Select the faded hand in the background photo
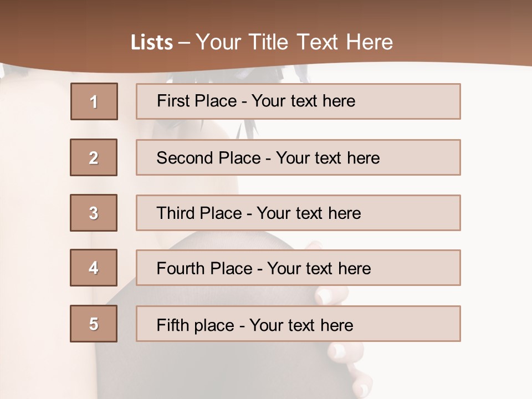The width and height of the screenshot is (532, 399). (339, 326)
